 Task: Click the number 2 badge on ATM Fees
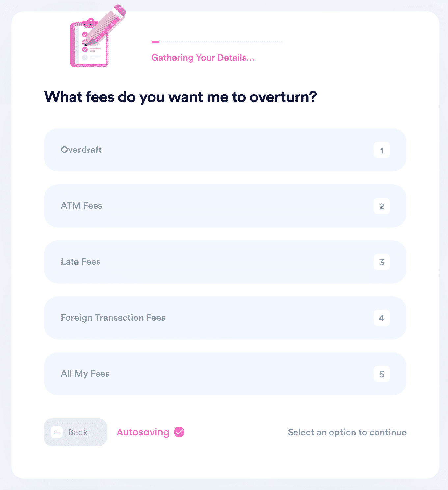[x=382, y=206]
